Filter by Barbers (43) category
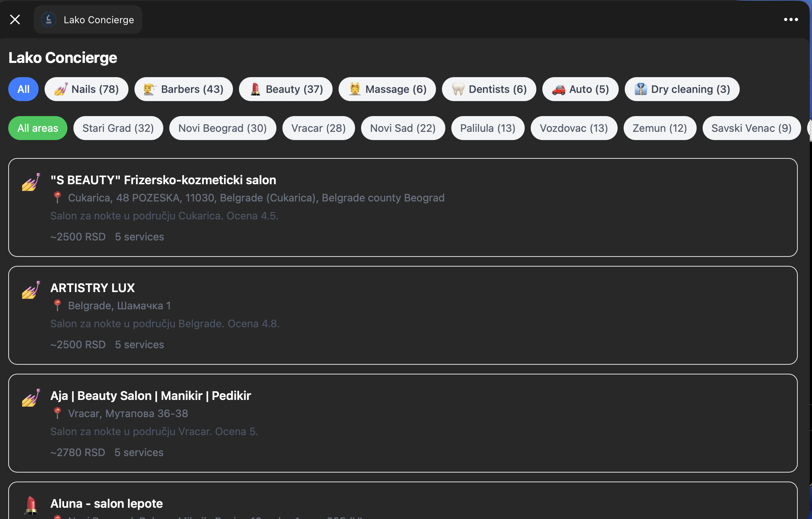 [184, 89]
